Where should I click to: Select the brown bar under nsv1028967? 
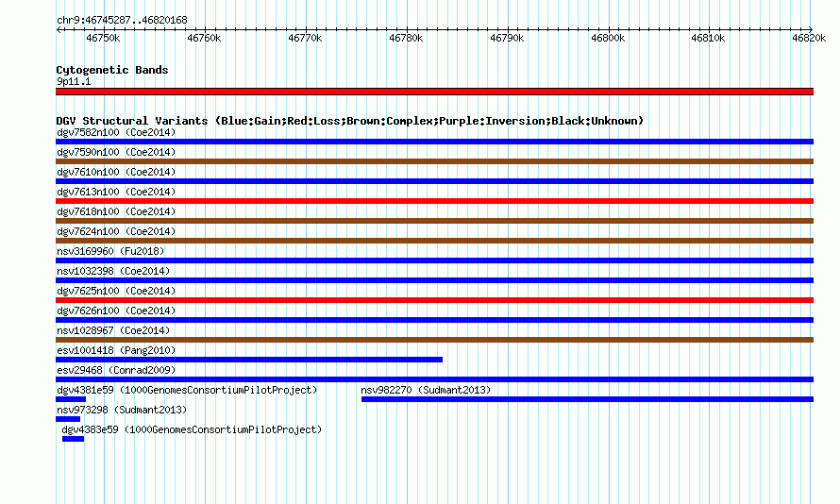(x=434, y=340)
